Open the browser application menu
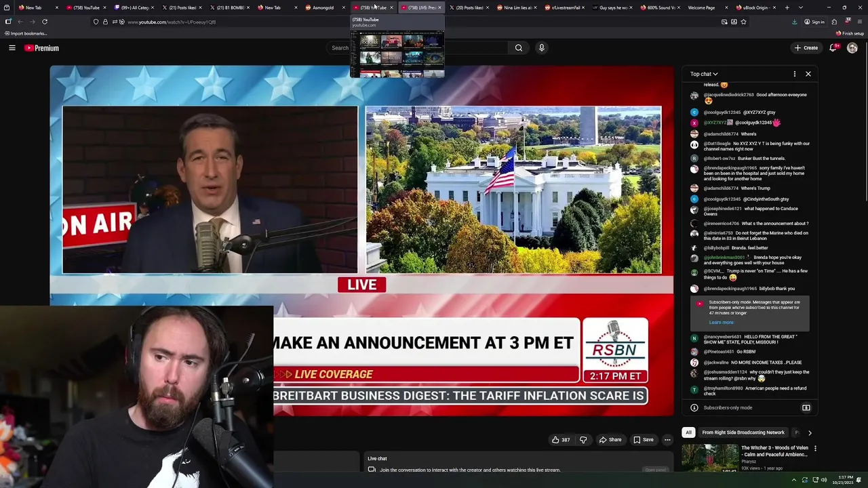This screenshot has width=868, height=488. (x=860, y=22)
